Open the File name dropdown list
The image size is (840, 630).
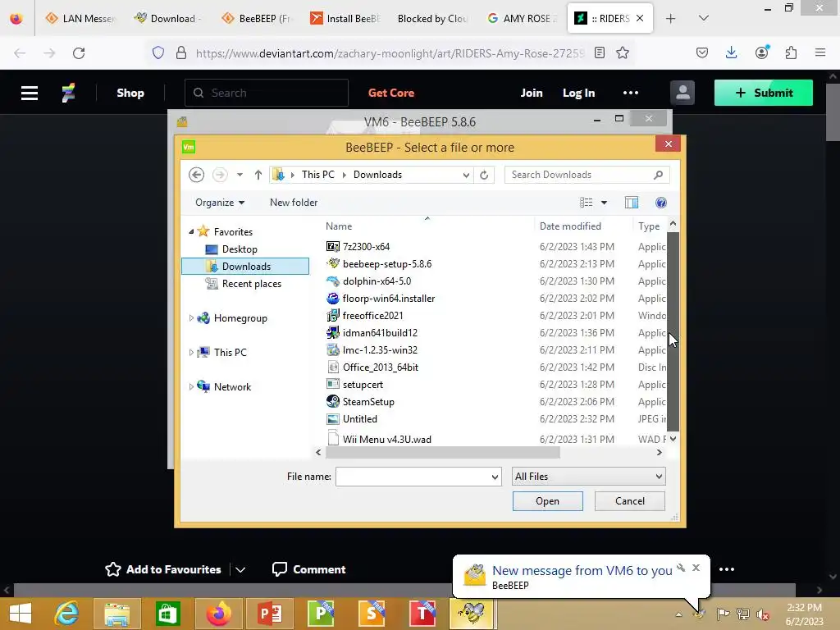[x=495, y=477]
